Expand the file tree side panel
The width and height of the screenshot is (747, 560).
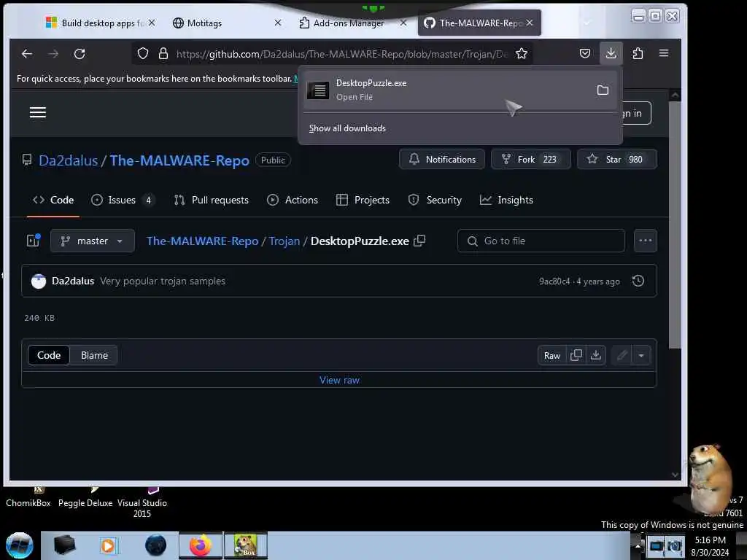pyautogui.click(x=34, y=241)
